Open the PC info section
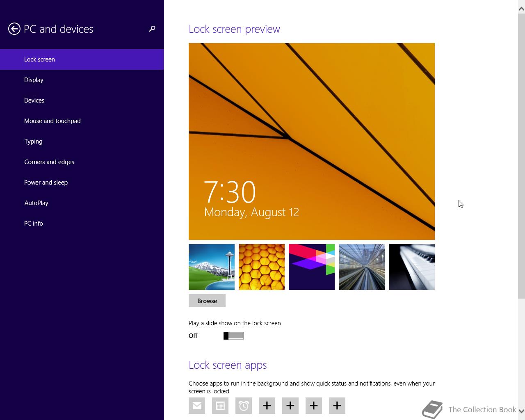The height and width of the screenshot is (420, 525). pyautogui.click(x=82, y=224)
